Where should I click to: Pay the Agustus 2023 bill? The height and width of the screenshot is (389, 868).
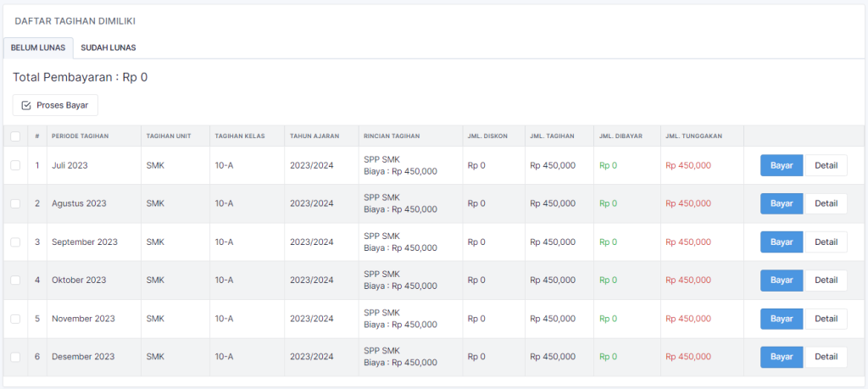(781, 203)
